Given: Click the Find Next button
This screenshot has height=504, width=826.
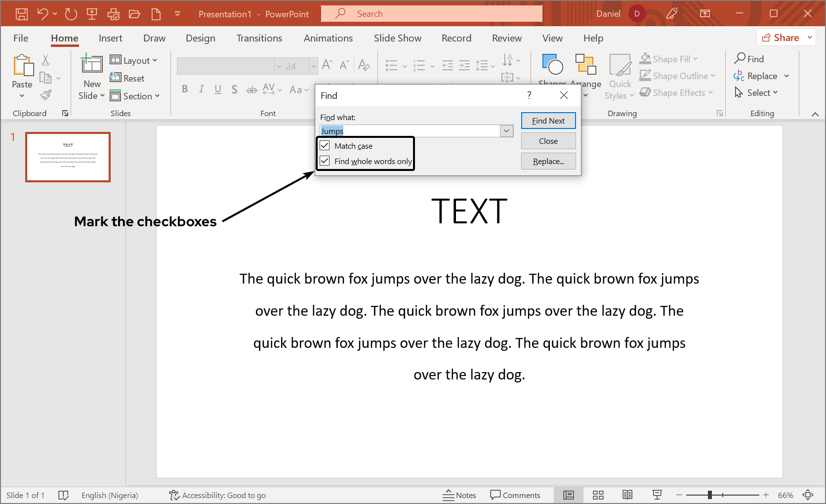Looking at the screenshot, I should pyautogui.click(x=548, y=121).
